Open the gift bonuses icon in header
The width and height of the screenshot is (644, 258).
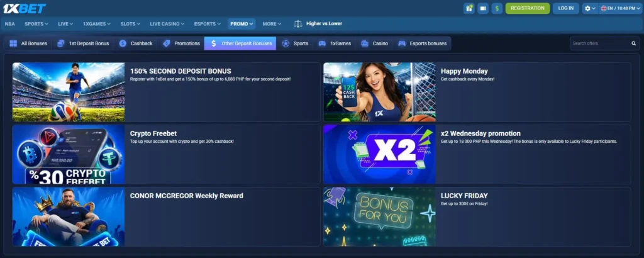(469, 8)
